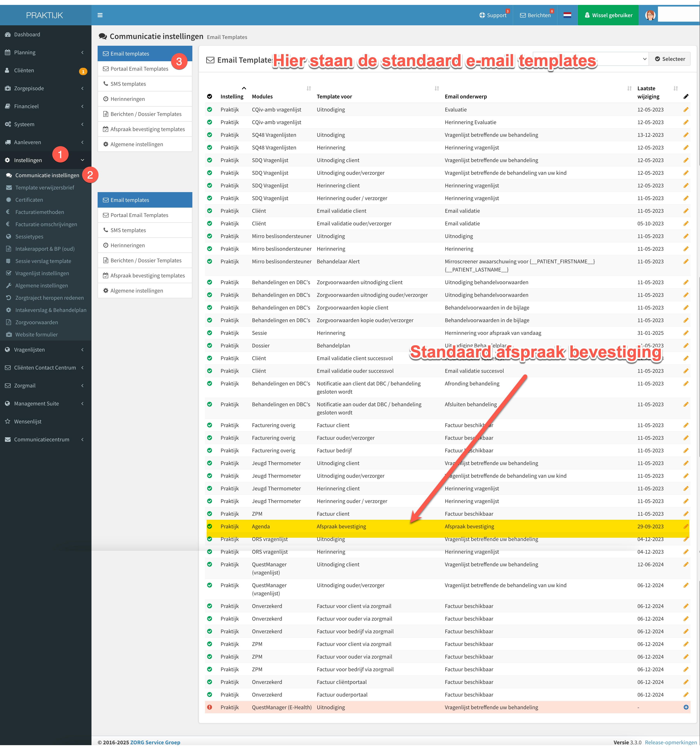Edit the CQiv-amb Uitnodiging template pencil

(x=686, y=109)
